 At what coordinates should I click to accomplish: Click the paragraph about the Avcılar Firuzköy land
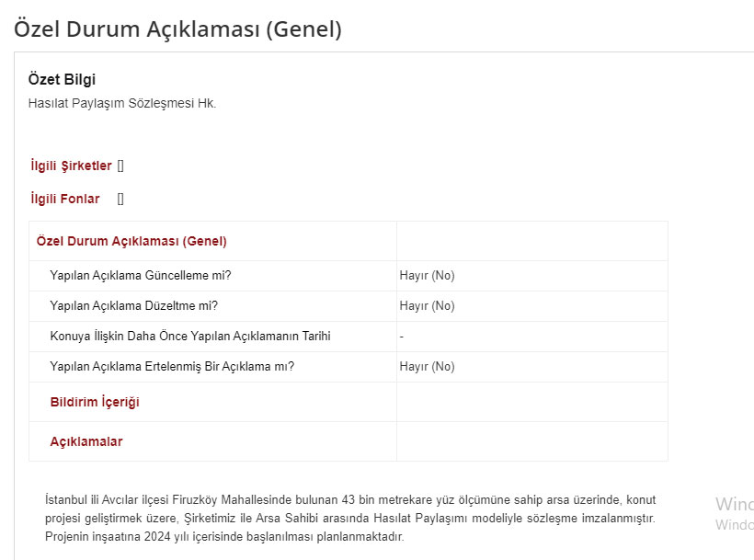(x=350, y=519)
